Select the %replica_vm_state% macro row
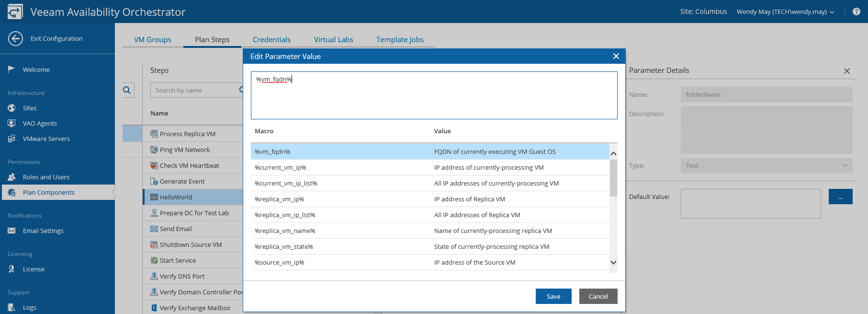Image resolution: width=868 pixels, height=314 pixels. [430, 246]
